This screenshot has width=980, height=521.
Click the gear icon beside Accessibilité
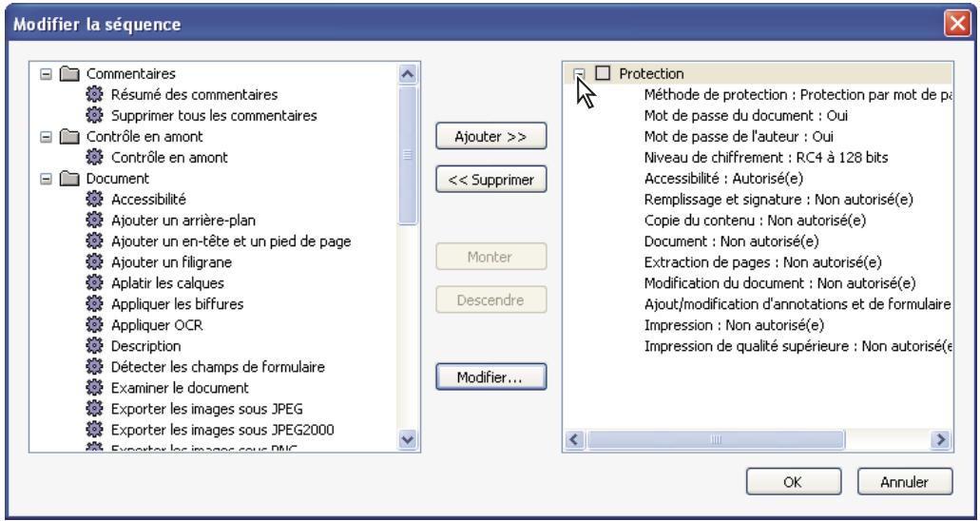click(x=94, y=200)
